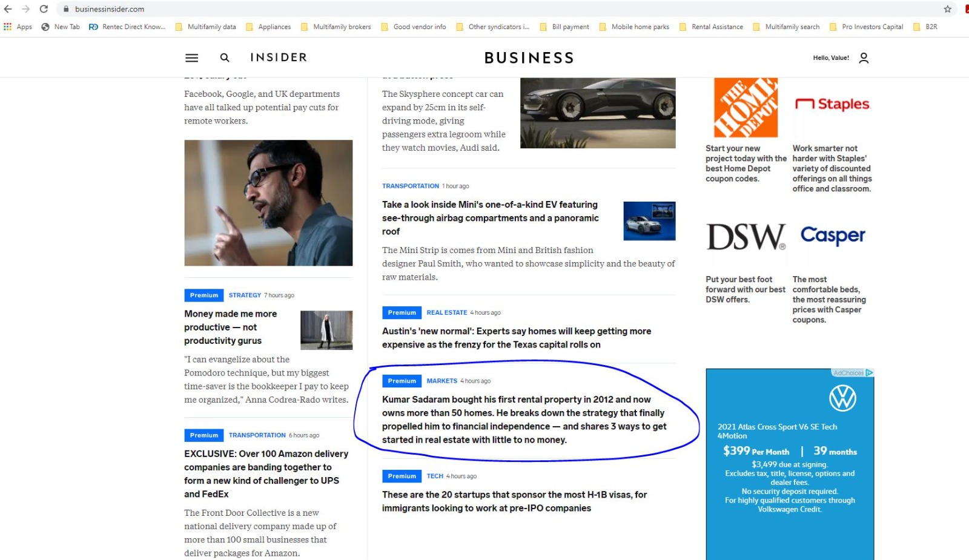Click the search magnifier icon
The height and width of the screenshot is (560, 969).
(x=225, y=58)
